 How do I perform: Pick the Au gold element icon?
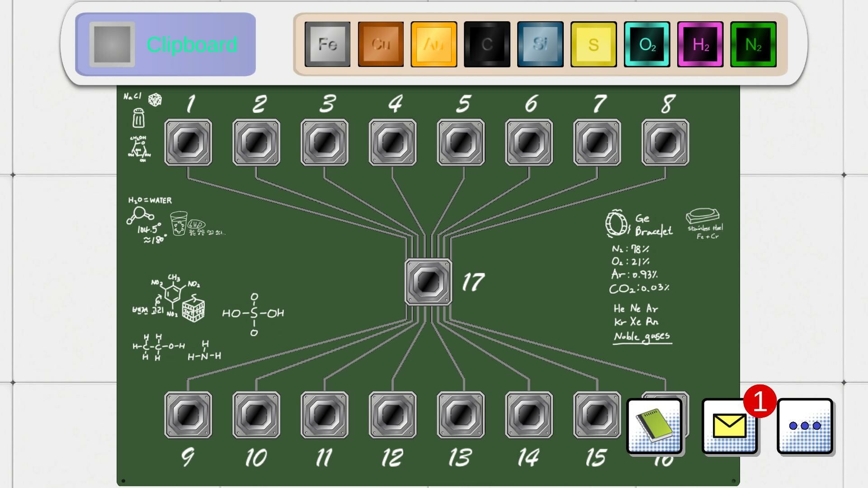click(433, 44)
